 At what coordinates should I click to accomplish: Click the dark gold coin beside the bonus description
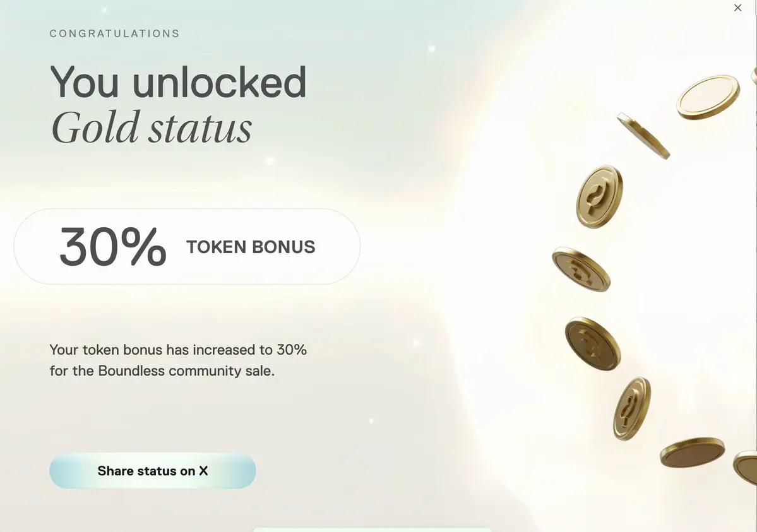point(593,344)
